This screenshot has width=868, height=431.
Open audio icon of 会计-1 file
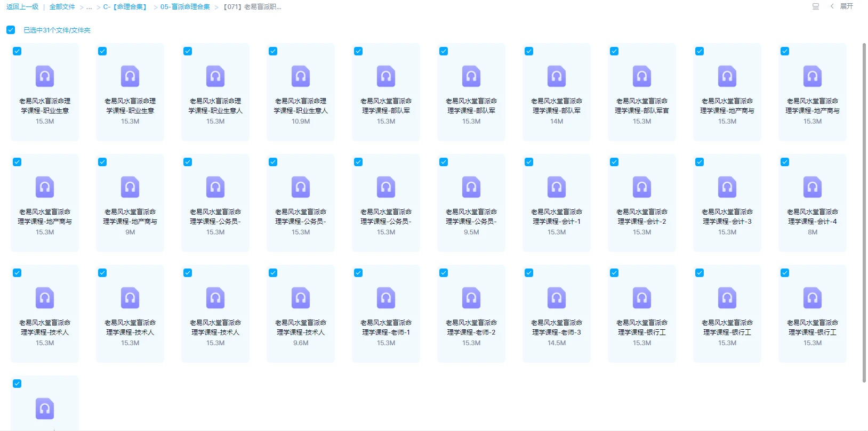(557, 187)
